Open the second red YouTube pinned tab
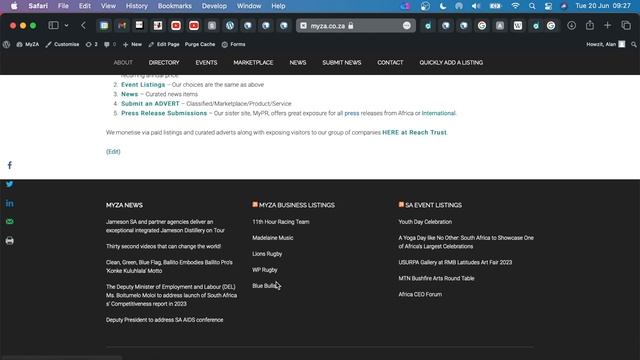 194,25
